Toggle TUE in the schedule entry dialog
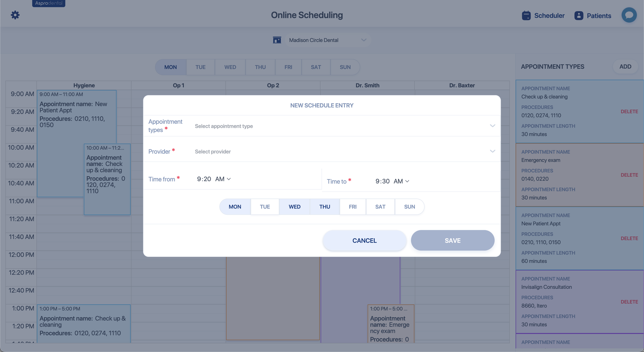The width and height of the screenshot is (644, 352). pos(265,207)
